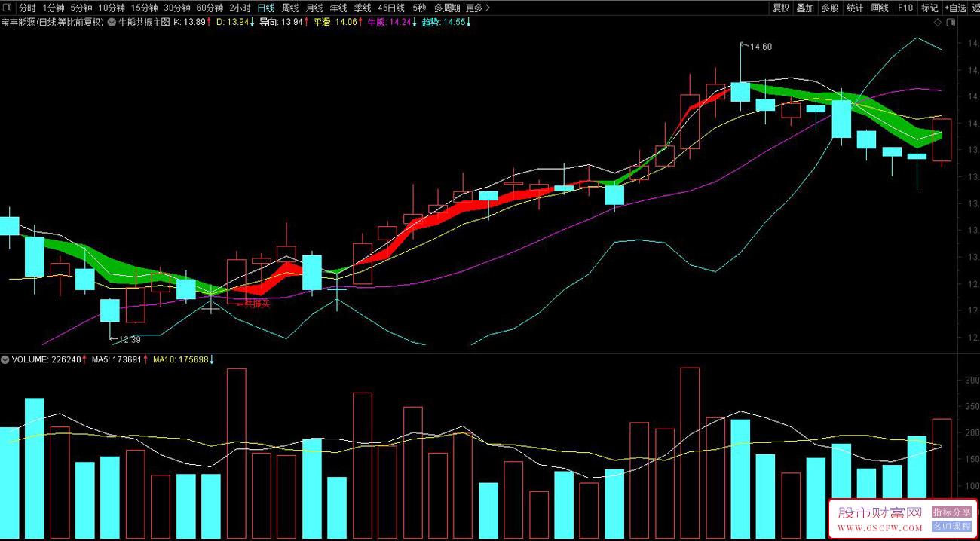Expand the 牛熊共振主图 indicator dropdown arrow
Screen dimensions: 980x541
point(112,22)
